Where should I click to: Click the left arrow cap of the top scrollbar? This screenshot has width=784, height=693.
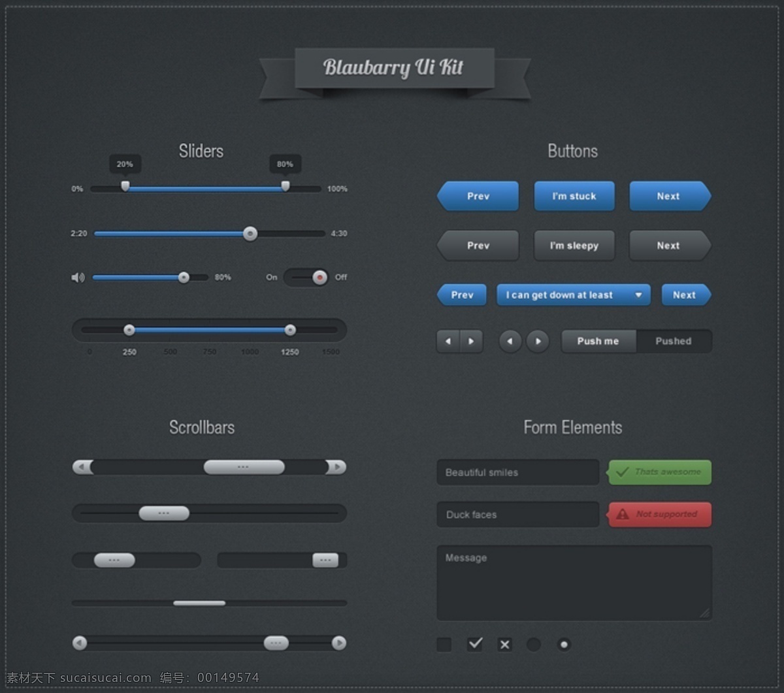coord(82,467)
